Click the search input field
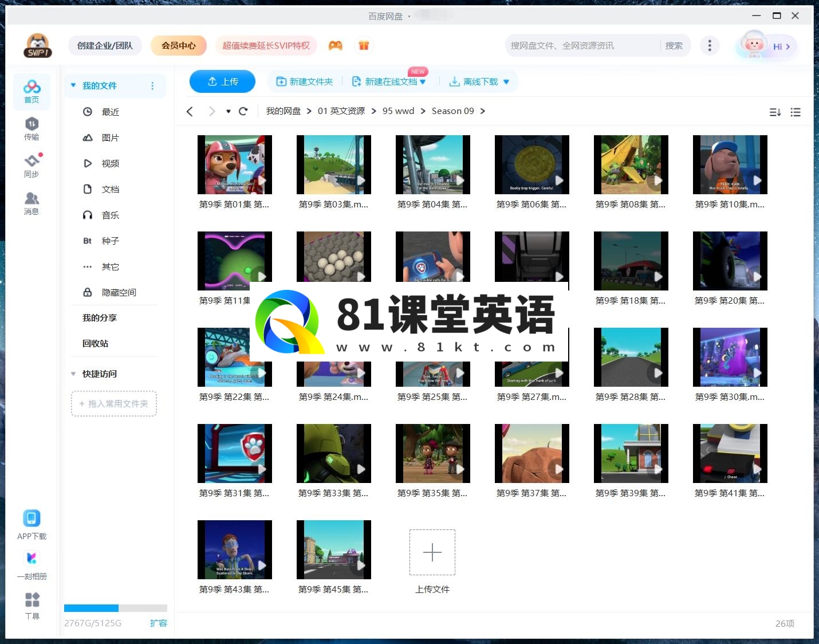 [x=583, y=45]
